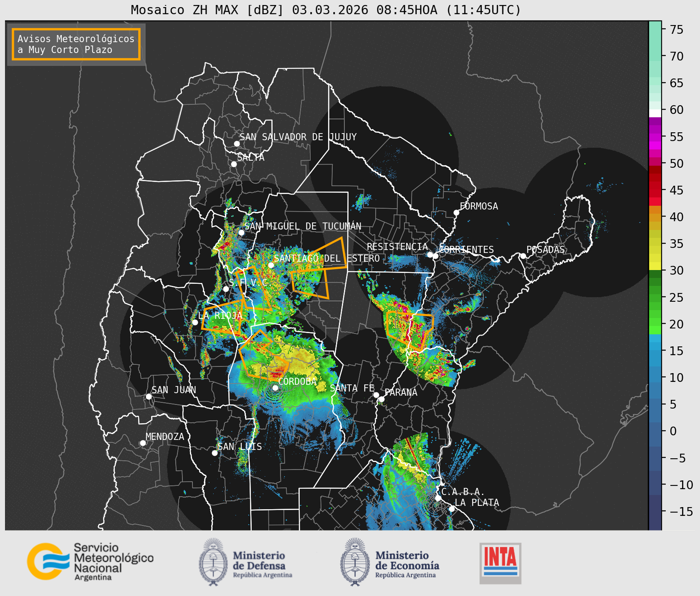Viewport: 700px width, 596px height.
Task: Click the San Salvador de Jujuy city marker
Action: [x=237, y=144]
